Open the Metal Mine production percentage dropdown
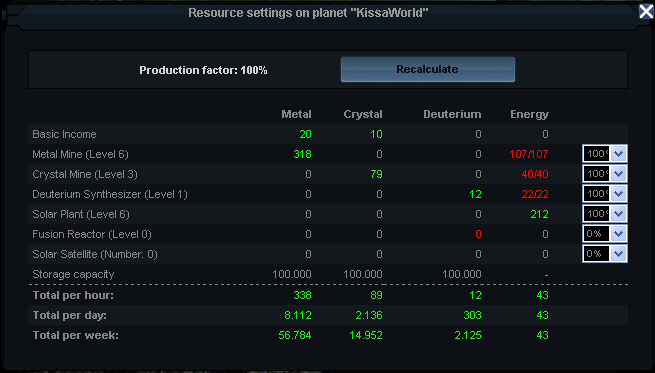655x373 pixels. coord(604,154)
